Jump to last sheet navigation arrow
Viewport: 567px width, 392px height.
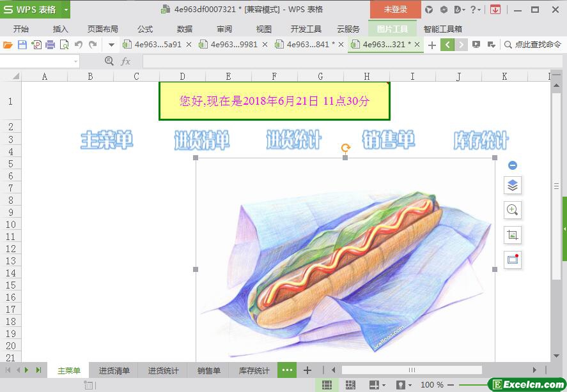(38, 370)
